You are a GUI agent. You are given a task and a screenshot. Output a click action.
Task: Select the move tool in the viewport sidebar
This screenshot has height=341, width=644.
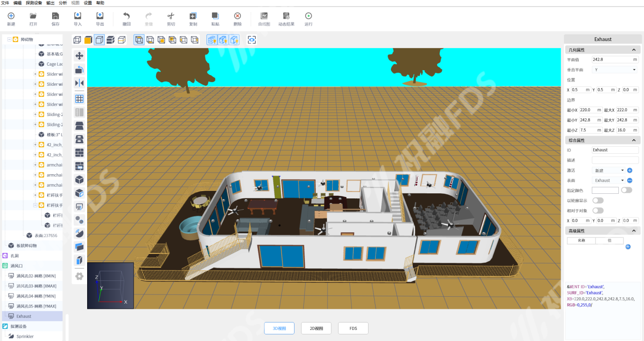79,56
